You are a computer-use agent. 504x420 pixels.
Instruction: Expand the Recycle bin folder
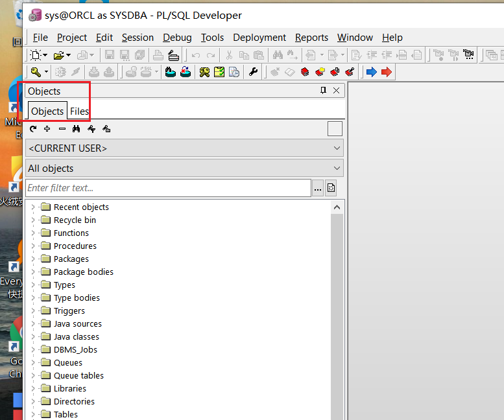(33, 220)
